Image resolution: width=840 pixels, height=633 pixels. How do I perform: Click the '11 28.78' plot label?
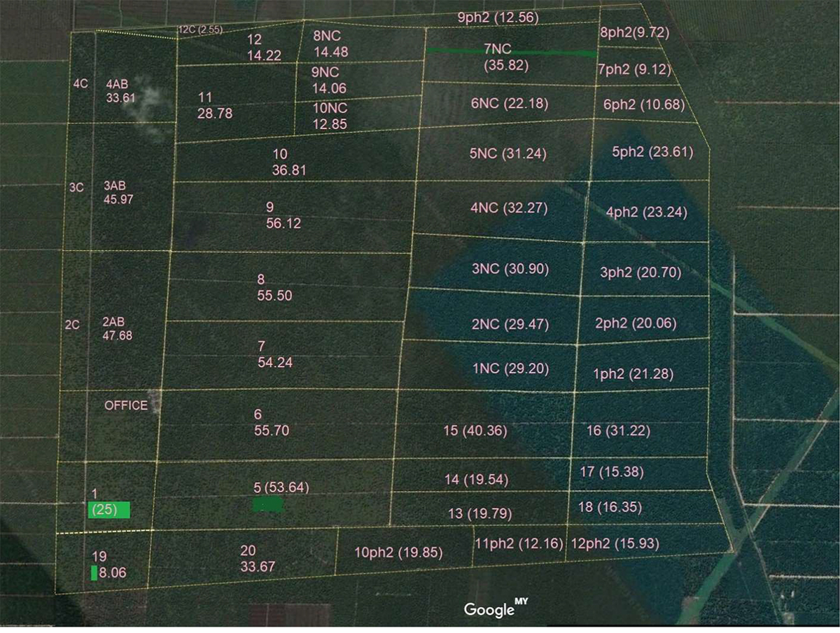[x=215, y=105]
